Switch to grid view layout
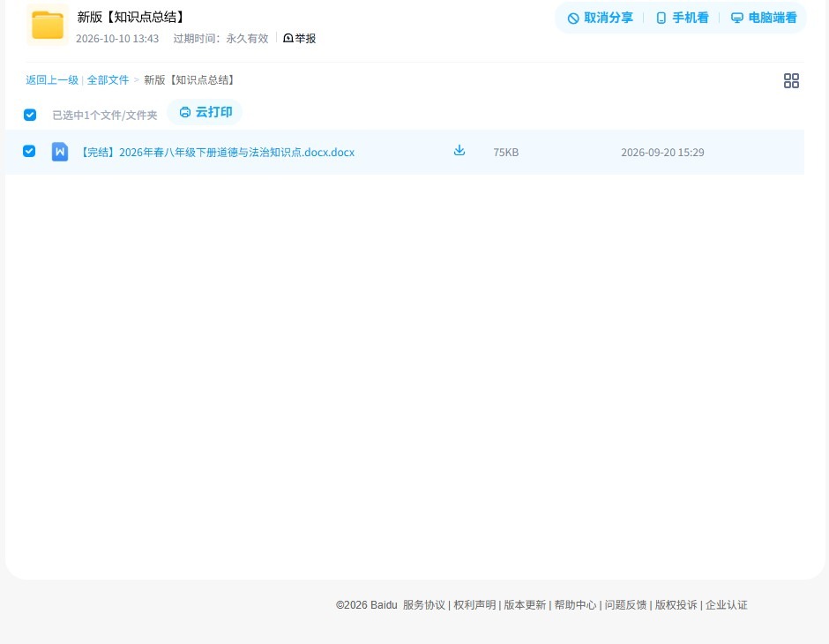Image resolution: width=829 pixels, height=644 pixels. (x=791, y=81)
